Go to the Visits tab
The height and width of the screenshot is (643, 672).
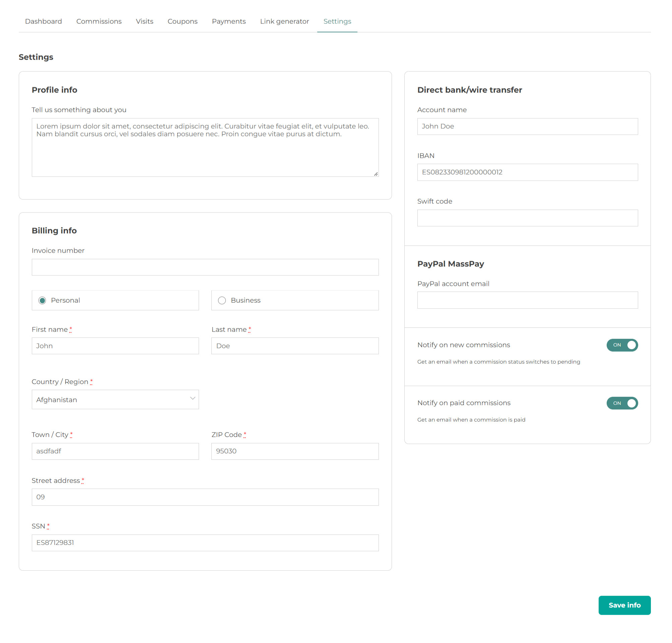144,21
